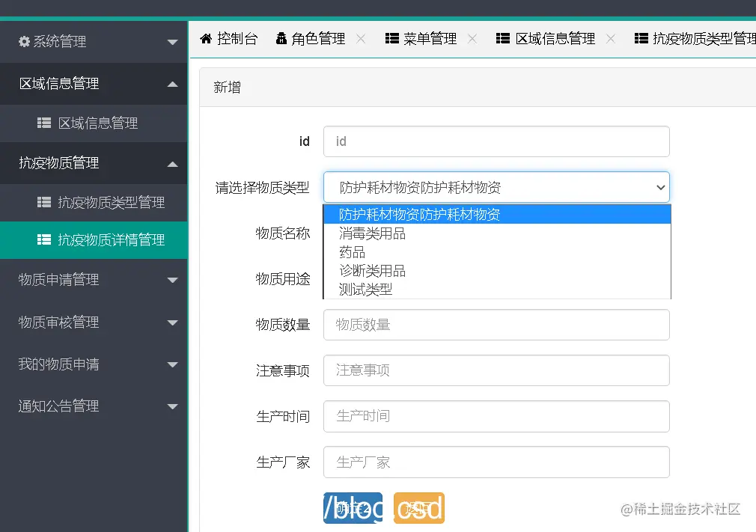Choose 药品 from the type list
The image size is (756, 532).
497,252
